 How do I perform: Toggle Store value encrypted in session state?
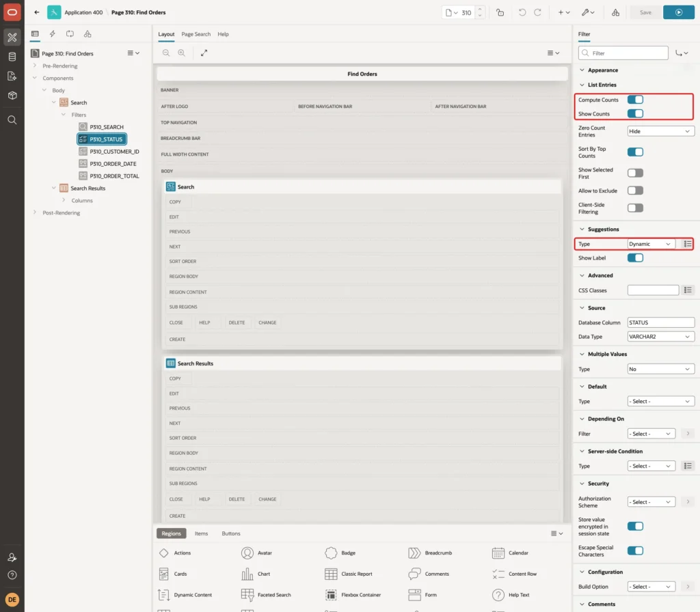point(635,527)
